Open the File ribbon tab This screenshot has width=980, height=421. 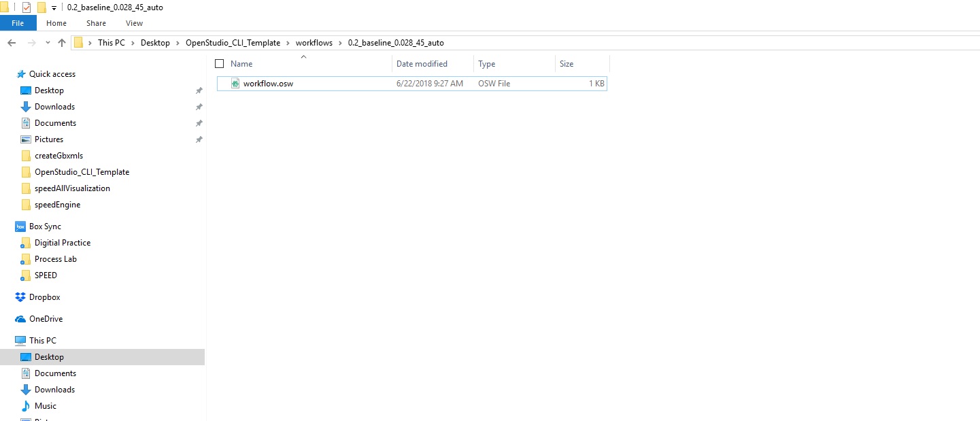tap(18, 23)
